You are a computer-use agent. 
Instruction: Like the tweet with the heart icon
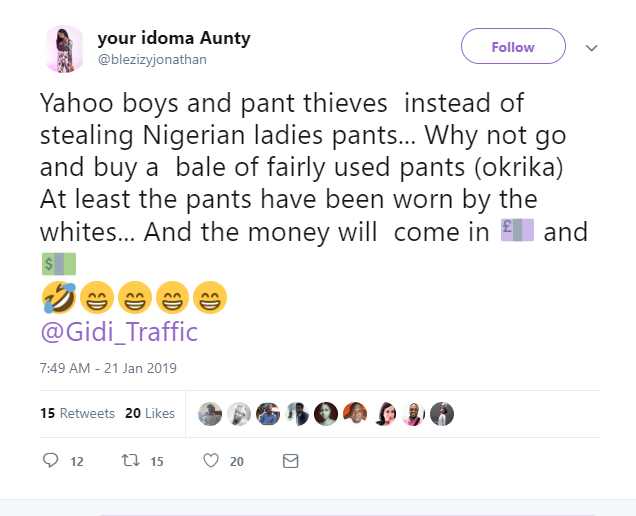[x=211, y=461]
